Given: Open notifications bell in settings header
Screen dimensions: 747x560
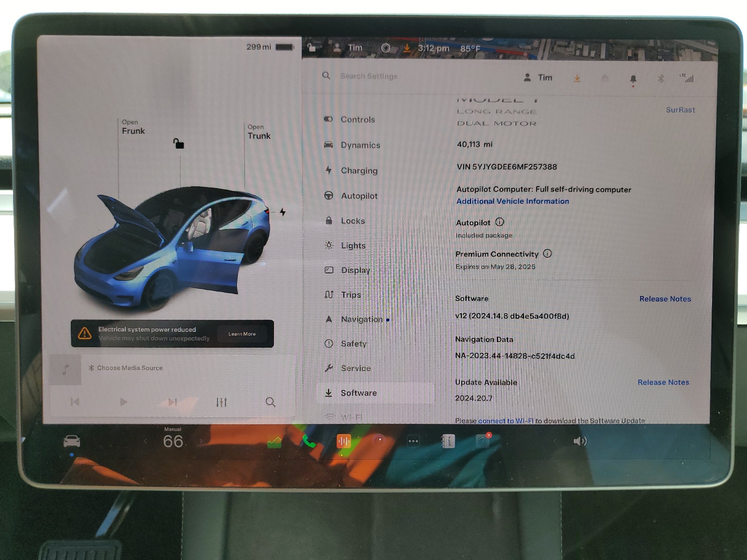Looking at the screenshot, I should coord(633,79).
